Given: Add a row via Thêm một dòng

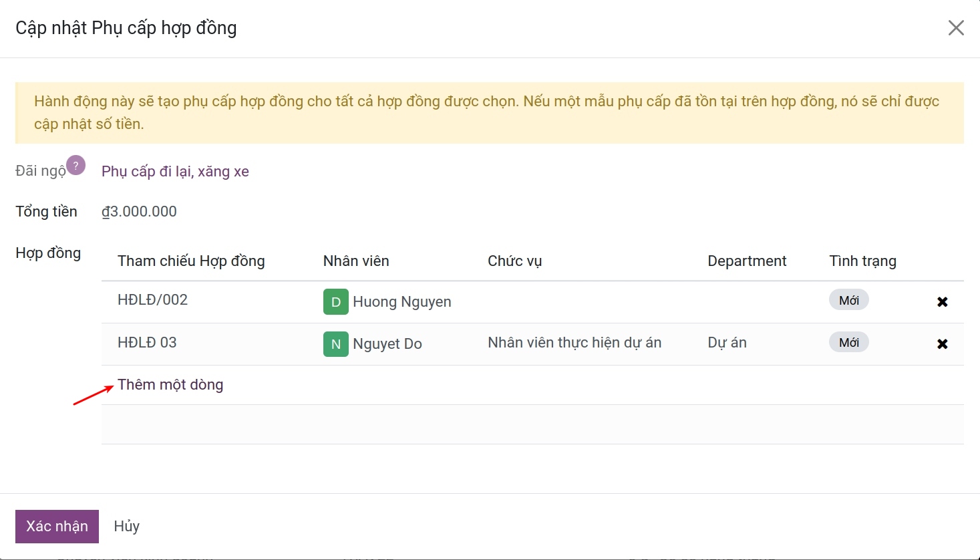Looking at the screenshot, I should click(x=170, y=385).
